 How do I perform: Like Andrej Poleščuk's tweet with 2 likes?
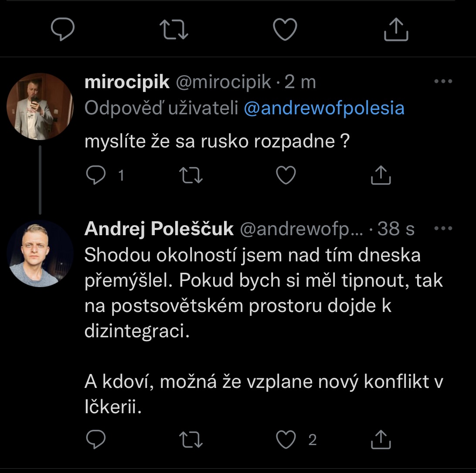click(x=287, y=440)
